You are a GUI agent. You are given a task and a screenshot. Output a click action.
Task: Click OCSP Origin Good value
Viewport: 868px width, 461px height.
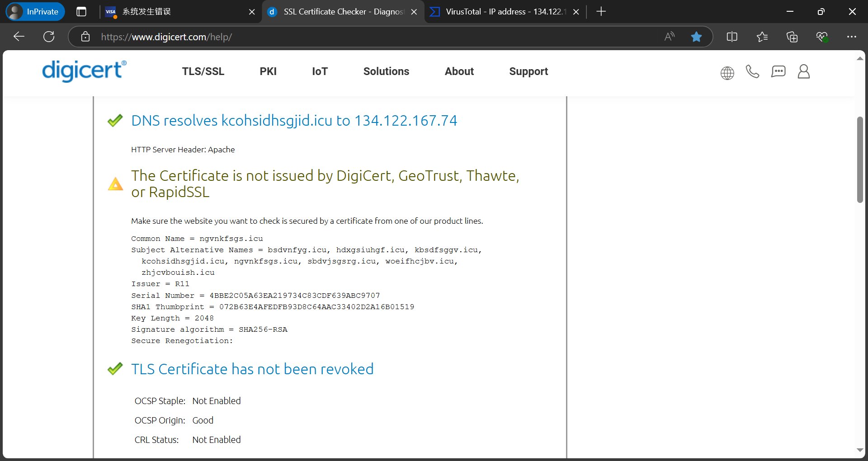pos(203,420)
